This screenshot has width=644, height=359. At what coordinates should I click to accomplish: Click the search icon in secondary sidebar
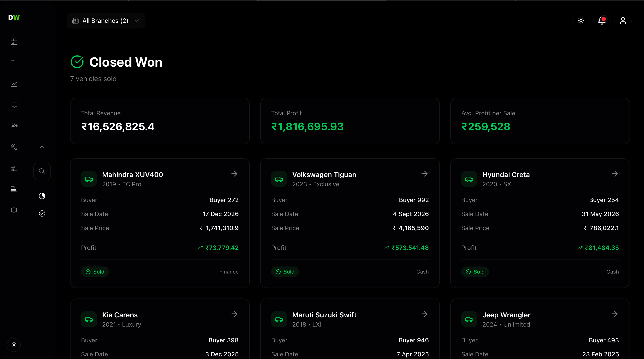42,171
